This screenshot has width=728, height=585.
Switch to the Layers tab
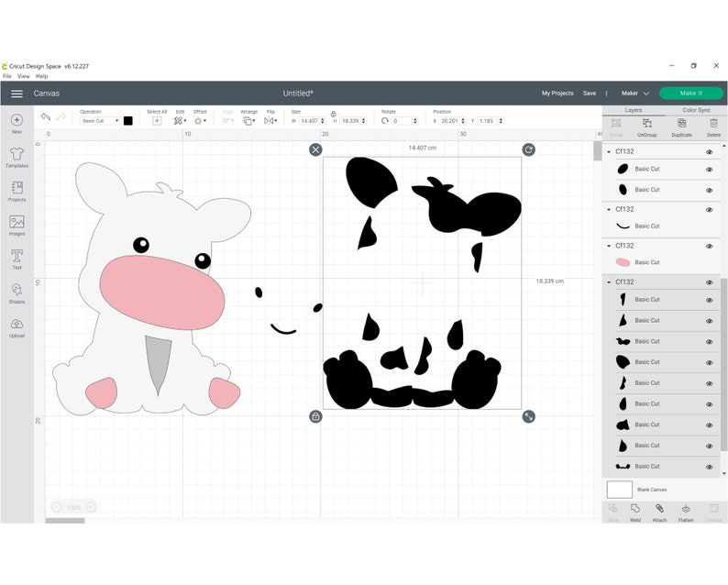point(634,110)
